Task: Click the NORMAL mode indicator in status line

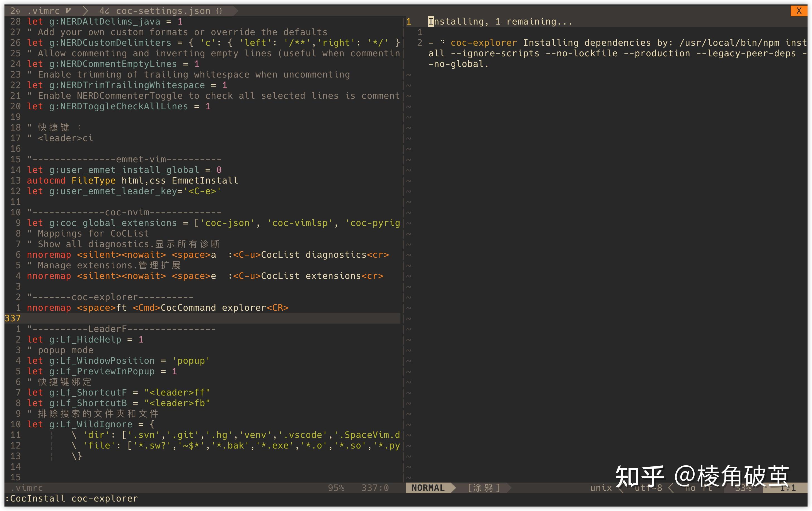Action: 428,488
